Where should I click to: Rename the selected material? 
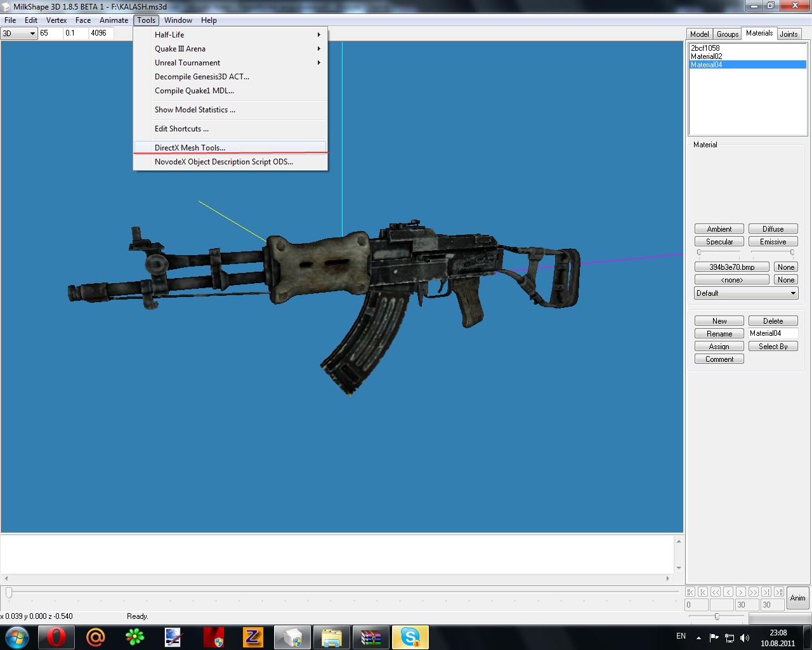click(x=719, y=334)
